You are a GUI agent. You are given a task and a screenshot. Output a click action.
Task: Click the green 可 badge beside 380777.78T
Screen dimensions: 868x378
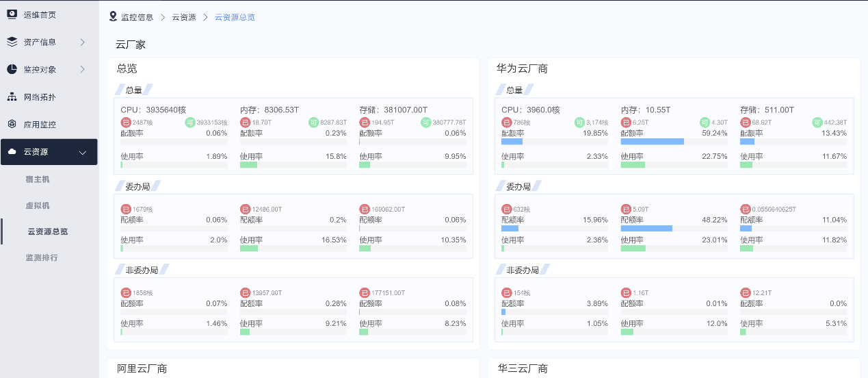tap(425, 123)
